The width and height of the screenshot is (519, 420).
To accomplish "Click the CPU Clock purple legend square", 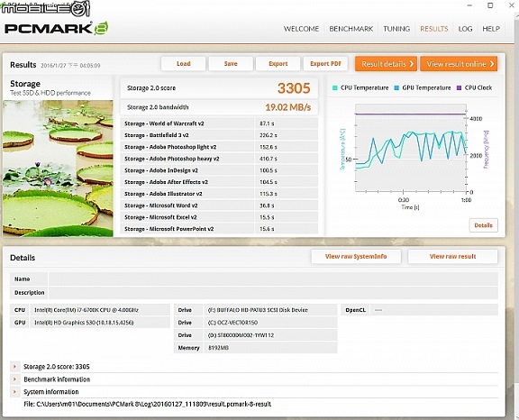I will coord(459,87).
